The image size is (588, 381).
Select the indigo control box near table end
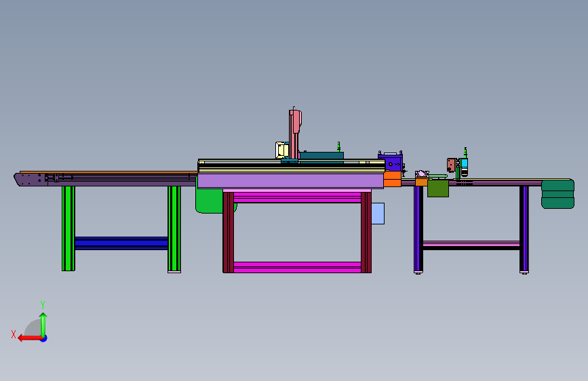click(391, 162)
